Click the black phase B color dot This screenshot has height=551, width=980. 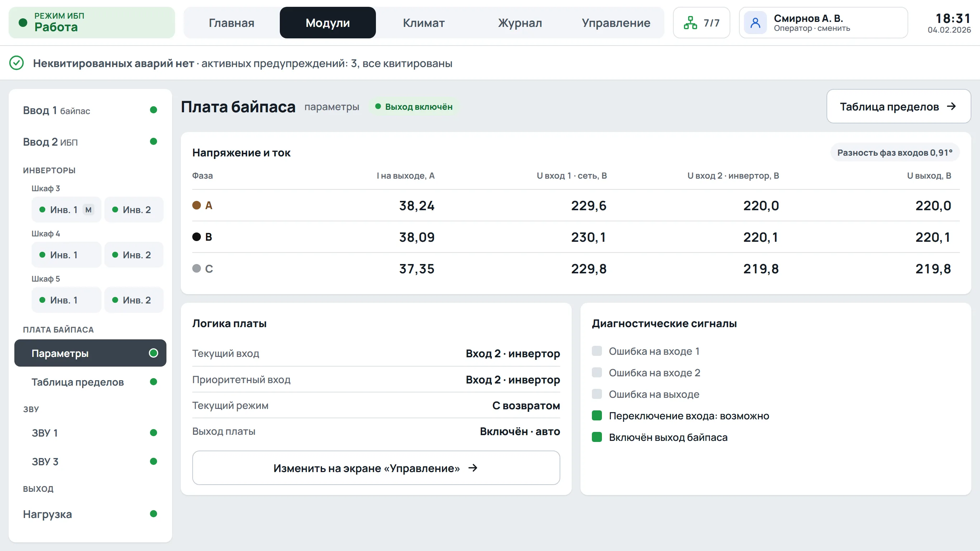click(196, 237)
